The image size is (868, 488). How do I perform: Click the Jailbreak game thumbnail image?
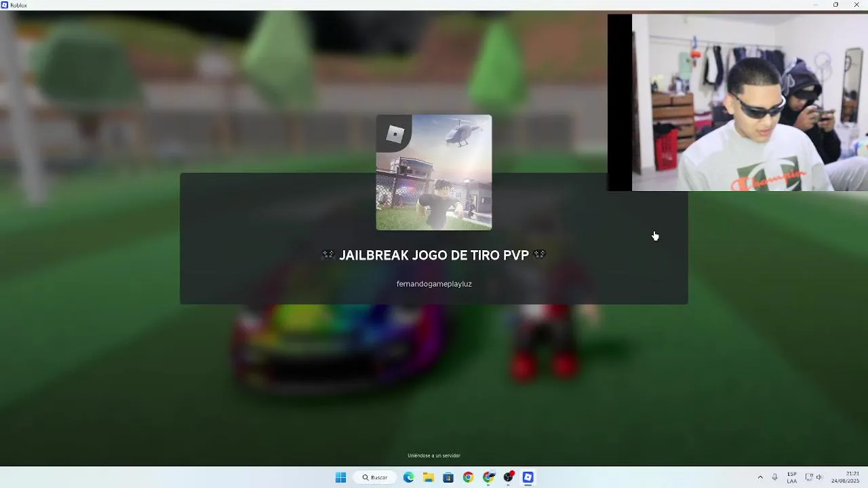434,172
